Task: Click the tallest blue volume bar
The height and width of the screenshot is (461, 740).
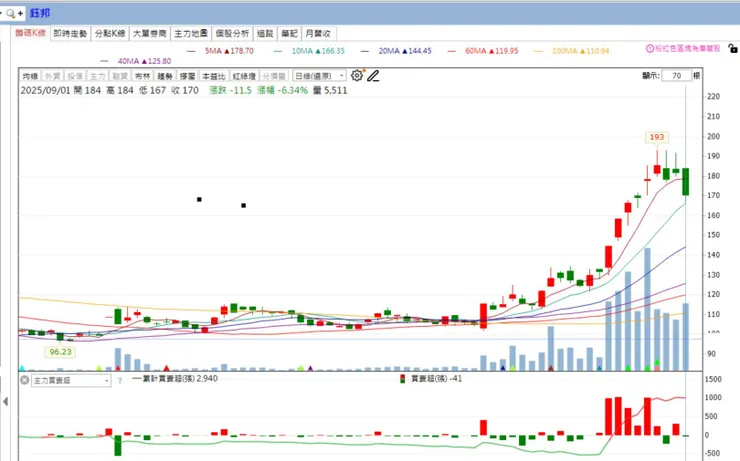Action: point(647,309)
